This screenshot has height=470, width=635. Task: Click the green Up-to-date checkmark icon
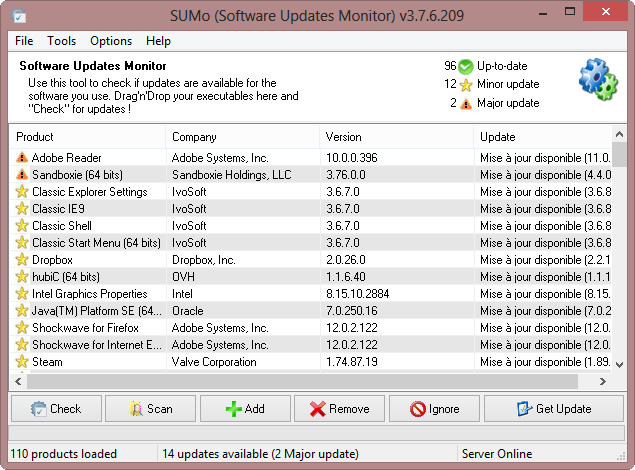point(466,66)
